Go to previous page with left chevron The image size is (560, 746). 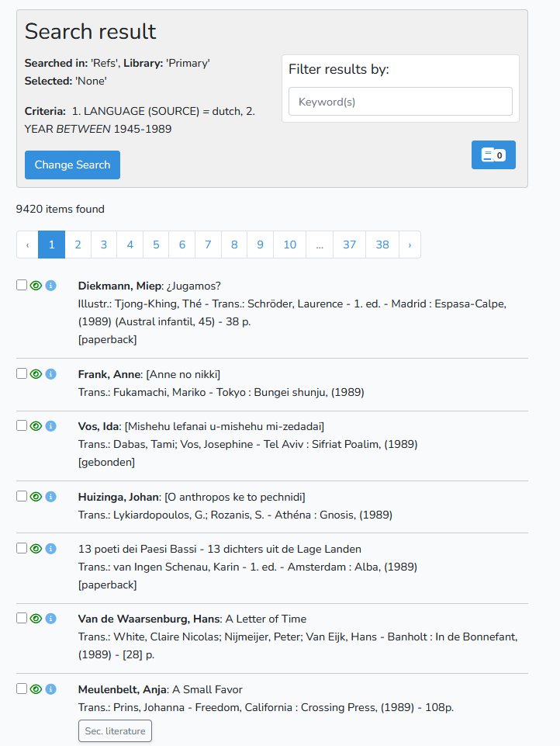point(28,245)
